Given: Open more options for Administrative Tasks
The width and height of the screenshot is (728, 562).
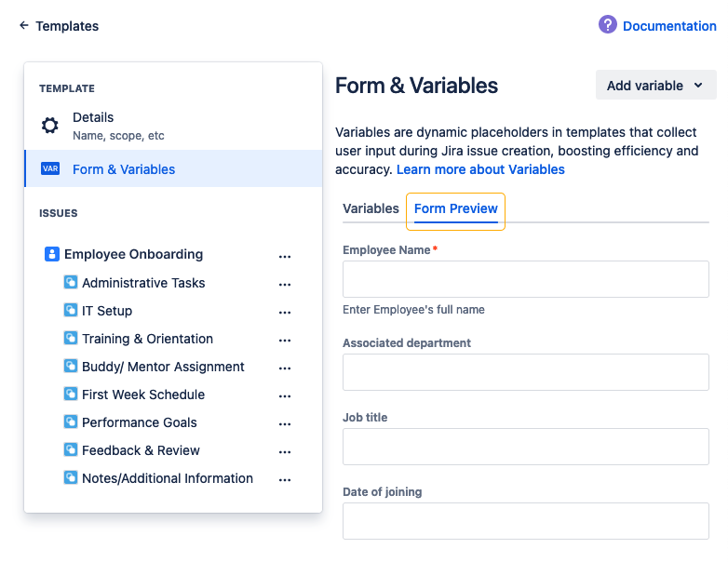Looking at the screenshot, I should (x=285, y=284).
